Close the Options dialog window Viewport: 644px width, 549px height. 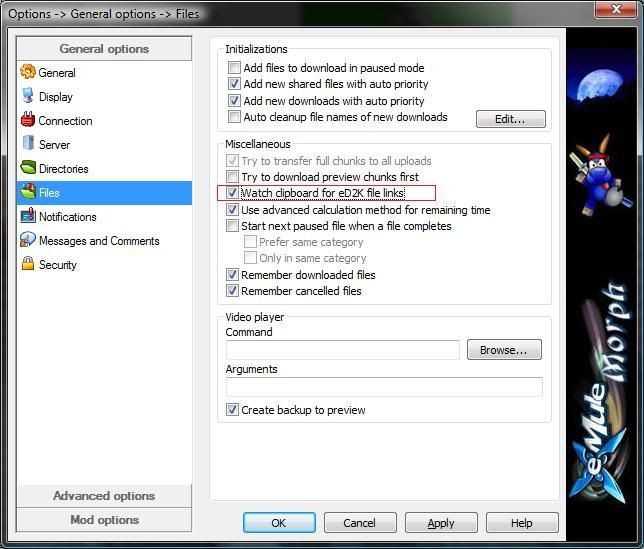pyautogui.click(x=616, y=9)
